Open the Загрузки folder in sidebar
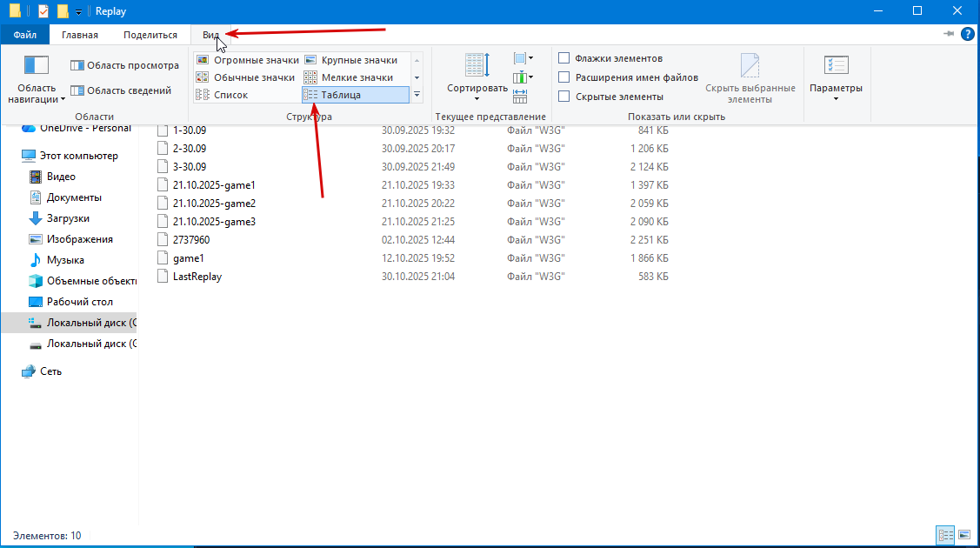 coord(59,218)
